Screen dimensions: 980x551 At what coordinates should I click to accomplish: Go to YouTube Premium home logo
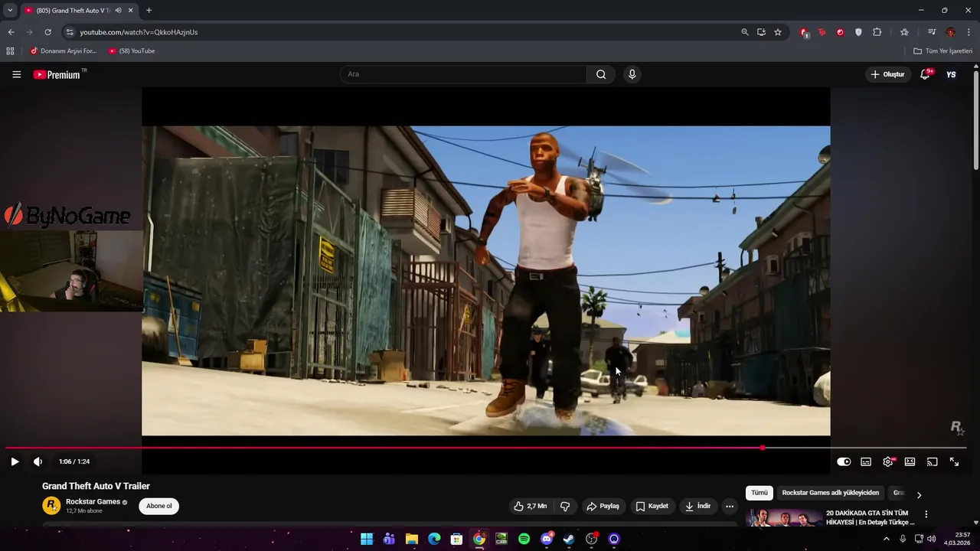60,74
